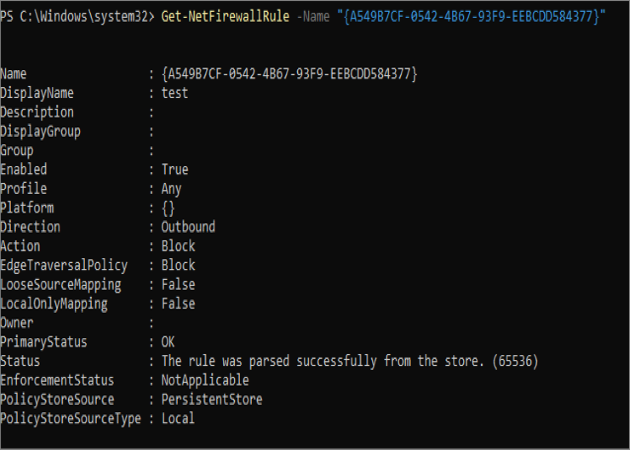630x450 pixels.
Task: Click the LocalOnlyMapping label
Action: (55, 303)
